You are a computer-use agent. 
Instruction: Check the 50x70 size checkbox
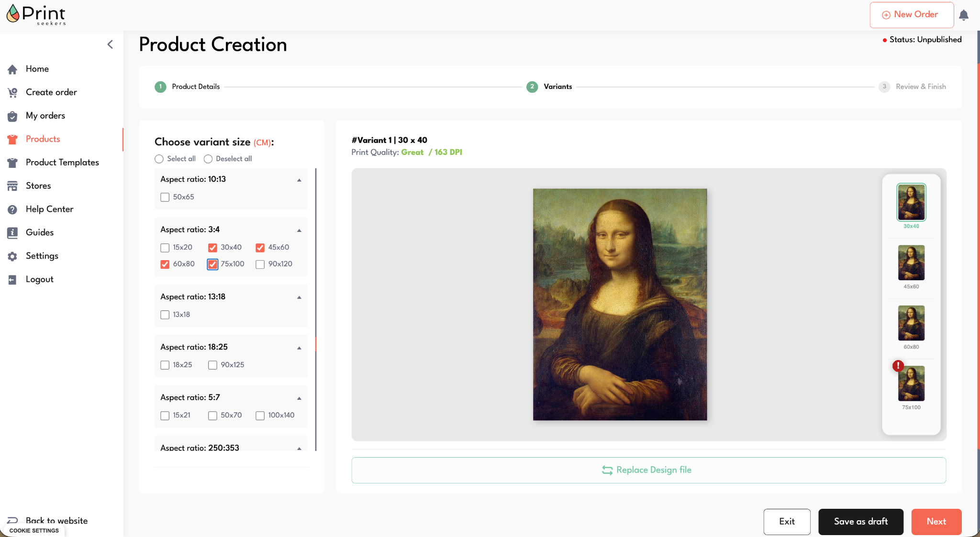click(x=212, y=416)
